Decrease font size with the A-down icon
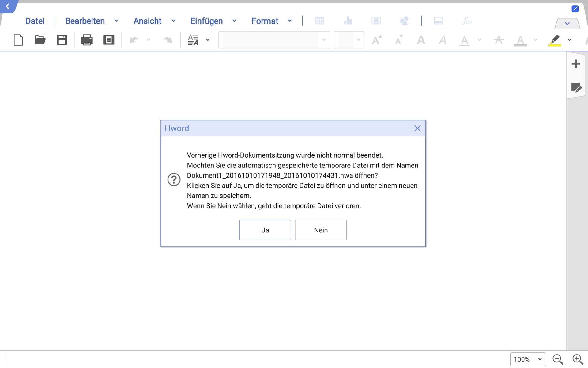588x368 pixels. [x=399, y=40]
